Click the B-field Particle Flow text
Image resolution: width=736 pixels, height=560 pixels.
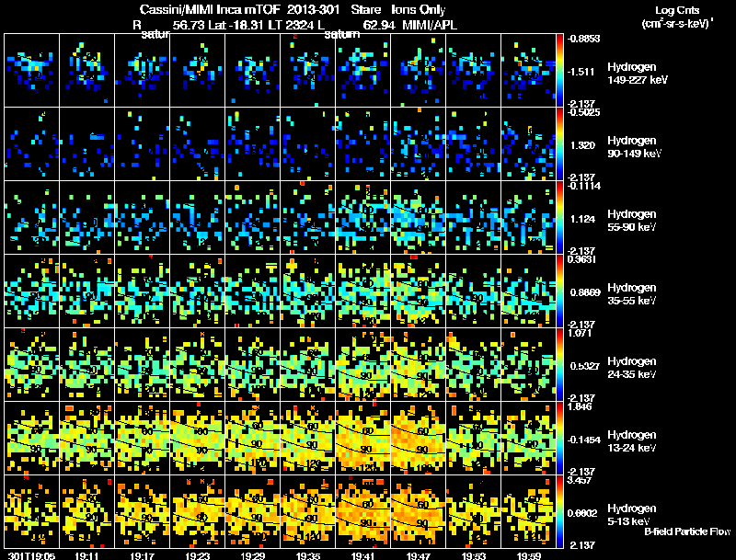(x=687, y=531)
